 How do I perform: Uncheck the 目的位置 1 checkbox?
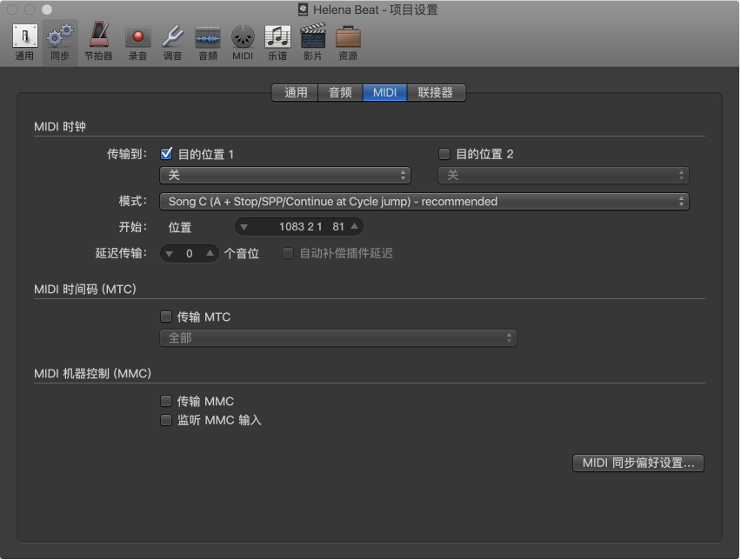pyautogui.click(x=166, y=153)
